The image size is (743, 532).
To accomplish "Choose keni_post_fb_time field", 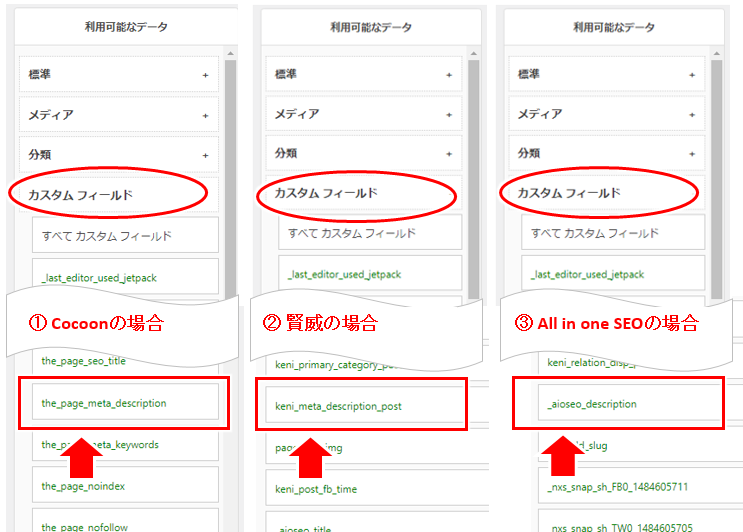I will [x=377, y=488].
